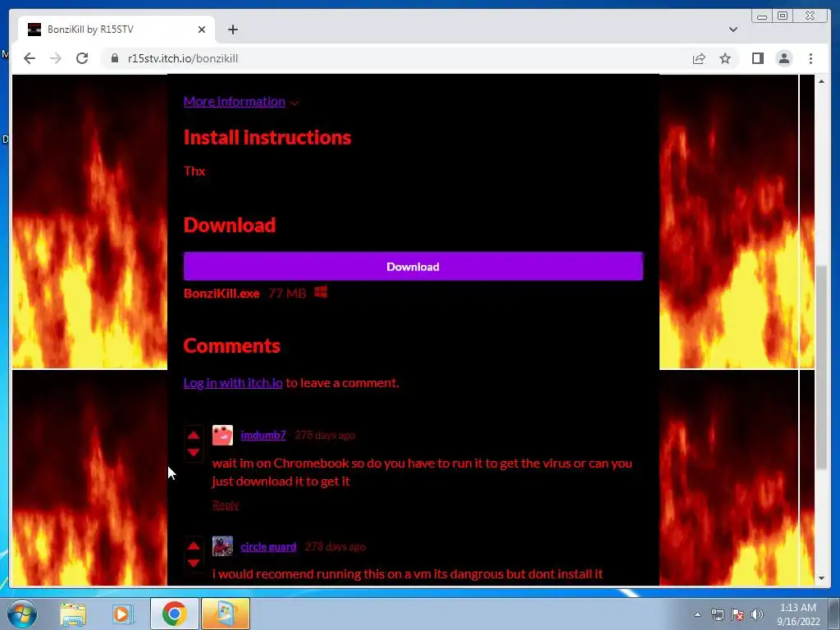The width and height of the screenshot is (840, 630).
Task: Open the network status tray icon
Action: (x=717, y=614)
